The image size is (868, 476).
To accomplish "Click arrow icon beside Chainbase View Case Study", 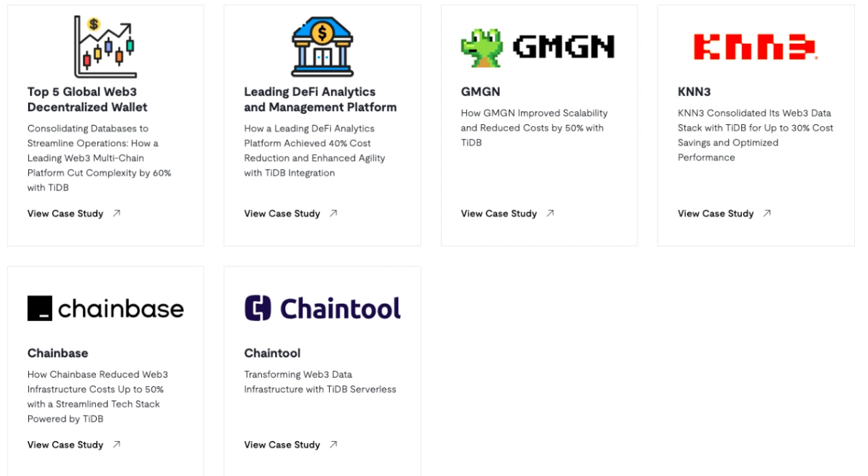I will pyautogui.click(x=117, y=444).
